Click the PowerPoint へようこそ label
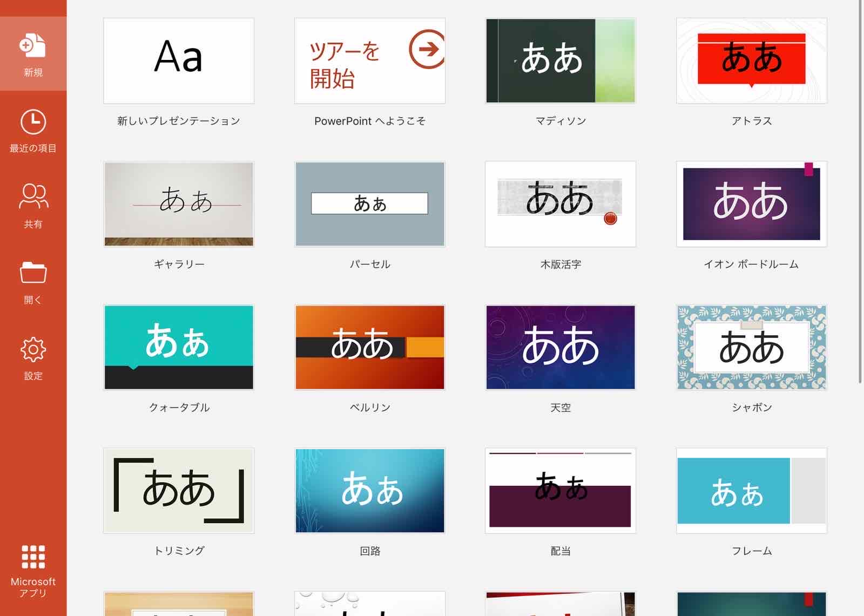Viewport: 864px width, 616px height. (370, 121)
